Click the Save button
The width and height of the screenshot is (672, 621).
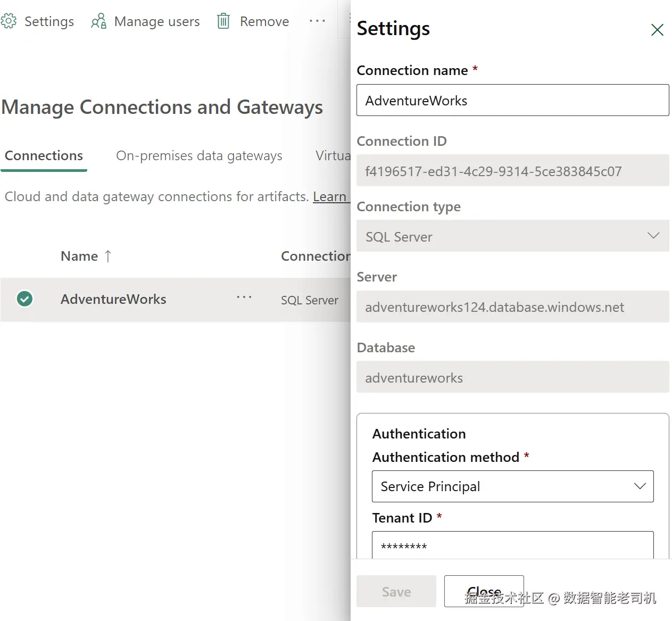[396, 592]
